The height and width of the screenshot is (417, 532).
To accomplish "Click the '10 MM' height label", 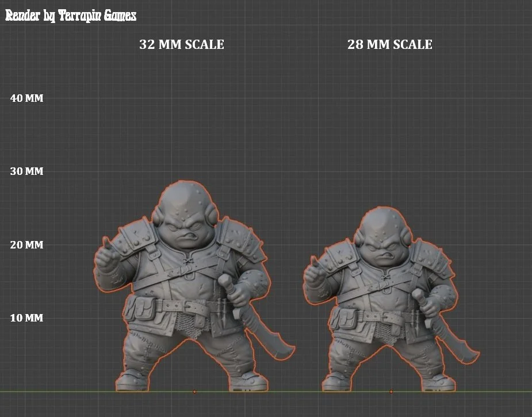I will (x=27, y=318).
